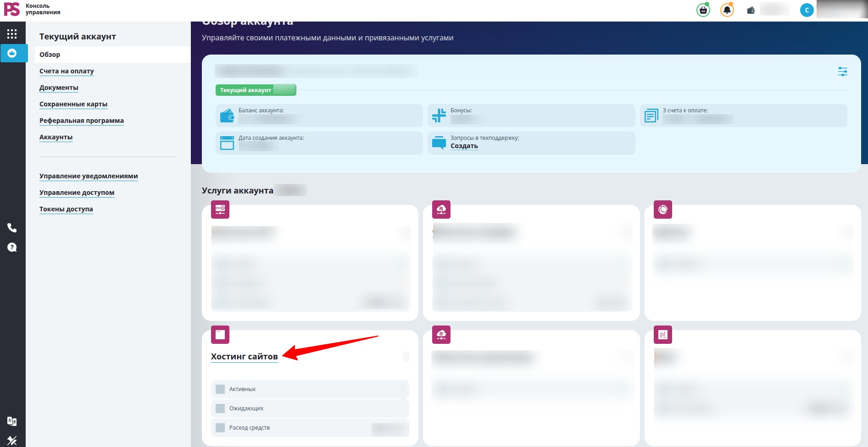Screen dimensions: 868x447
Task: Click the 'Текущий аккаунт' green badge
Action: (x=256, y=90)
